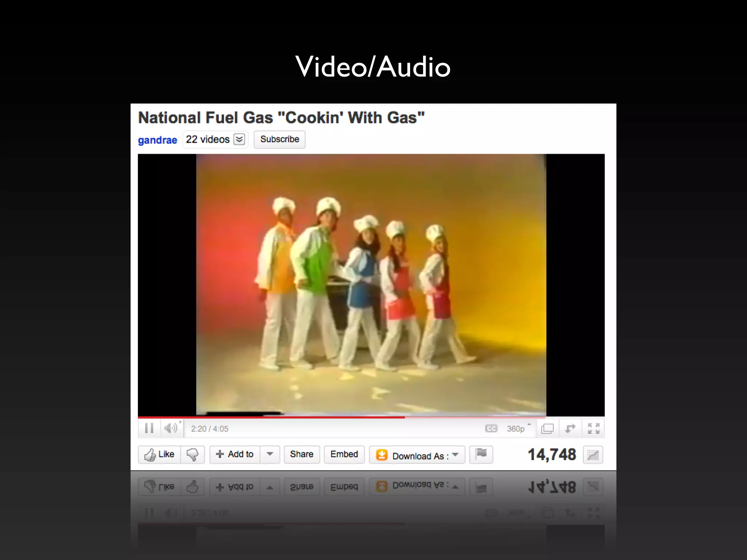Open the Share options
Screen dimensions: 747x560
point(302,454)
